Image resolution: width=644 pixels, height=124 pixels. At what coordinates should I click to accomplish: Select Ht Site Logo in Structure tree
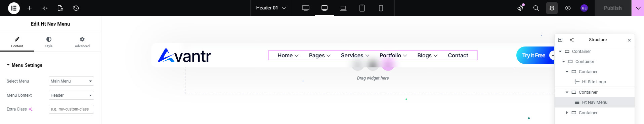(x=594, y=82)
